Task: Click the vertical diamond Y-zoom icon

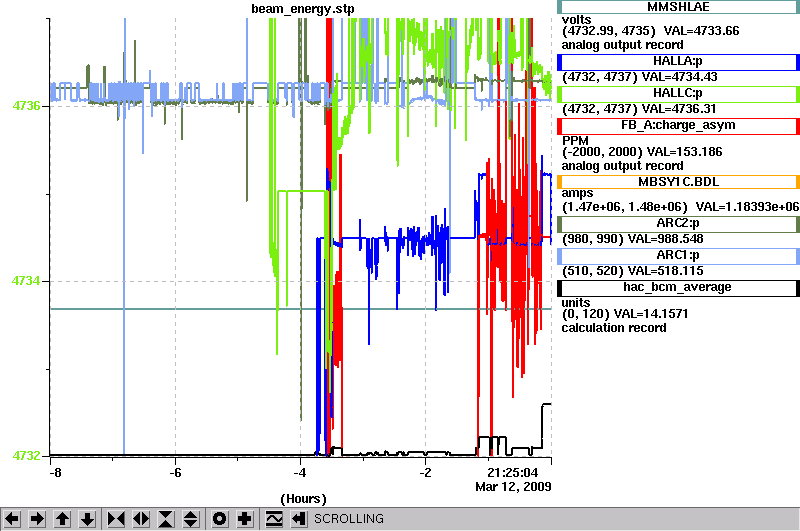Action: click(x=191, y=519)
